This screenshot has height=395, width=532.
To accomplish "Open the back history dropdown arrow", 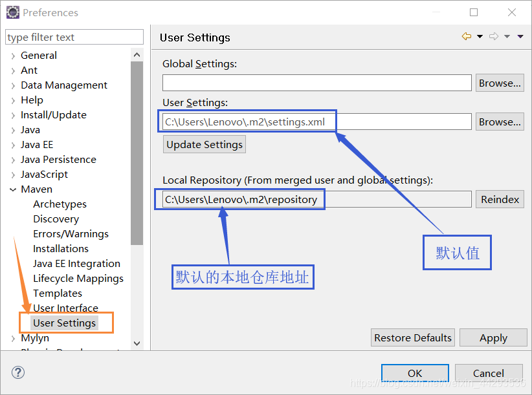I will 480,37.
